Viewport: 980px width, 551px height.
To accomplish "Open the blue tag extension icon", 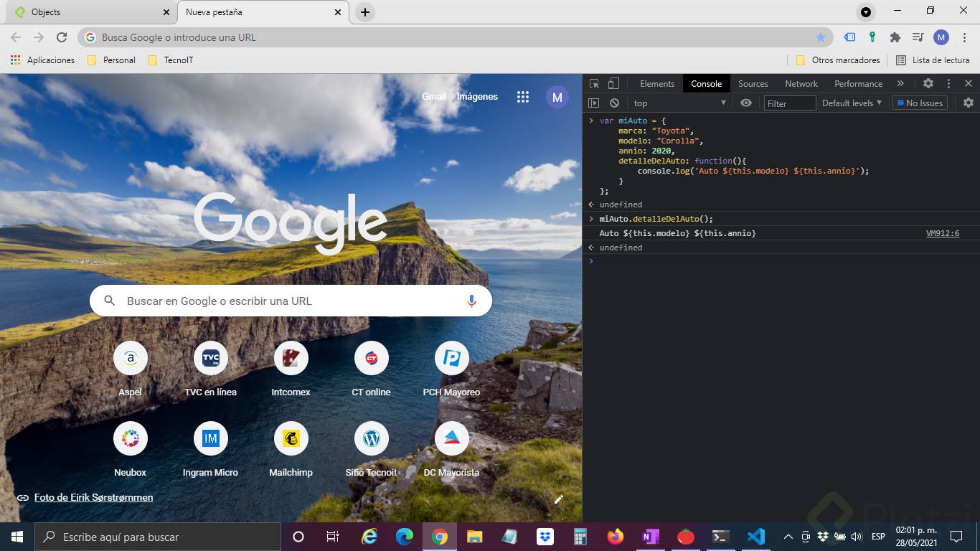I will (x=849, y=37).
